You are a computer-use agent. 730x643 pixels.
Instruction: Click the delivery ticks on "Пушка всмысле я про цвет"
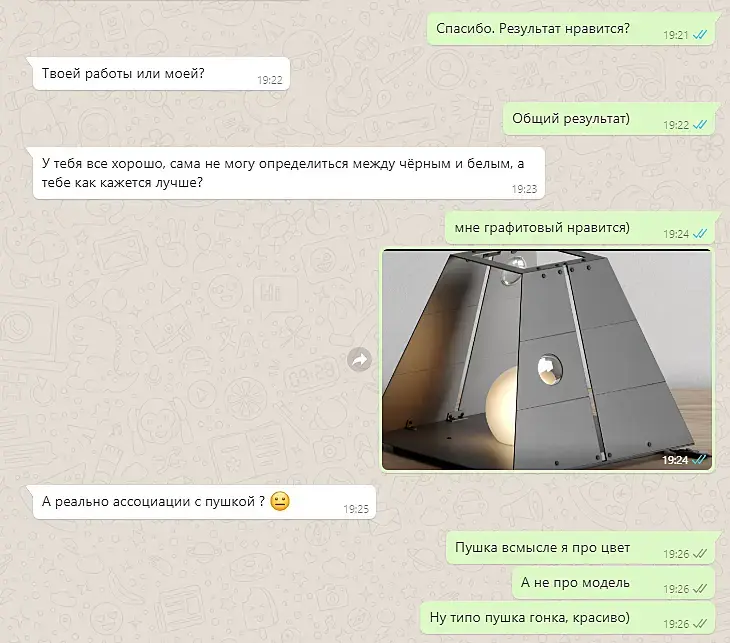point(700,554)
